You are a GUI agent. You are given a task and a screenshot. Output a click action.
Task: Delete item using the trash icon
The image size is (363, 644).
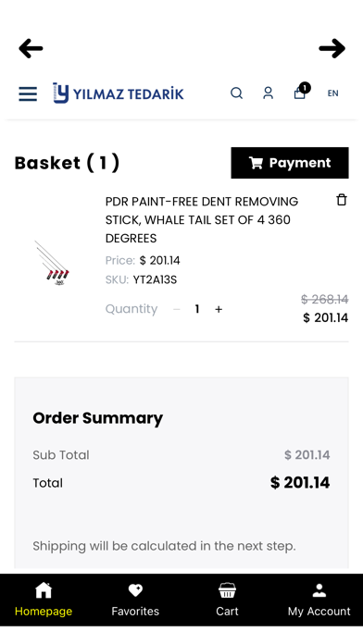tap(341, 200)
